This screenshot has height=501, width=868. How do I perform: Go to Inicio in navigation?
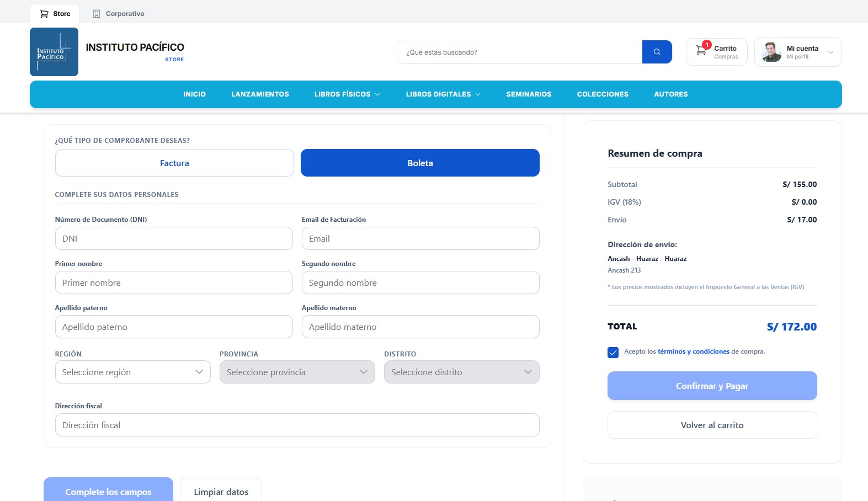coord(194,94)
